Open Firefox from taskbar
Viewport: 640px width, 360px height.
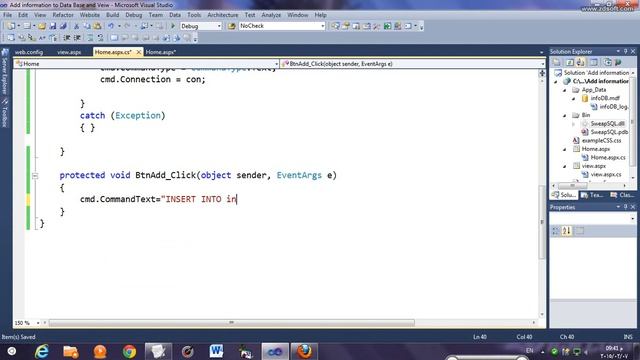(x=304, y=351)
